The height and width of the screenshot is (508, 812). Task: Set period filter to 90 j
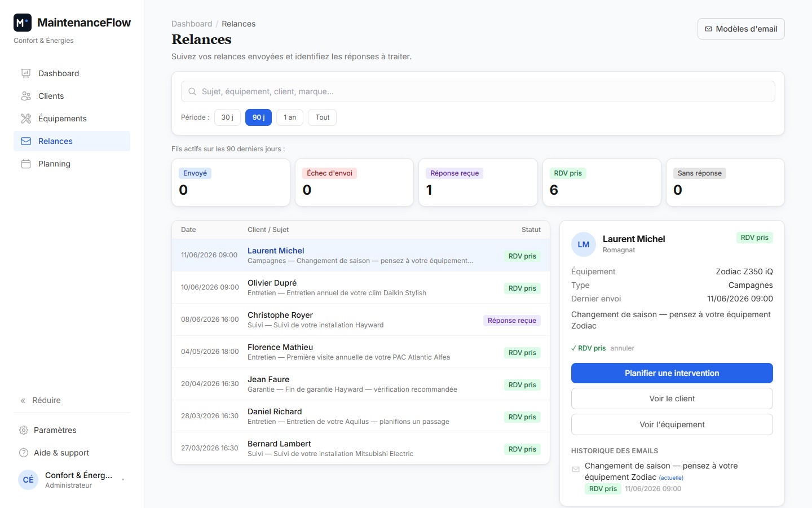click(x=258, y=117)
